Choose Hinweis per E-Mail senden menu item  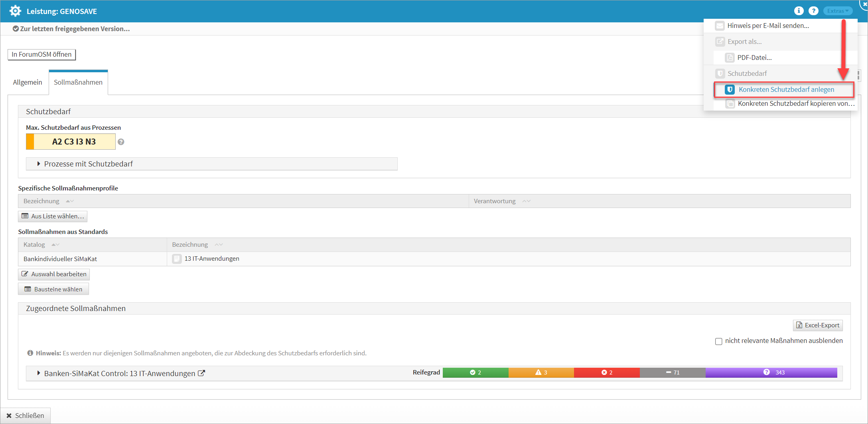coord(768,26)
